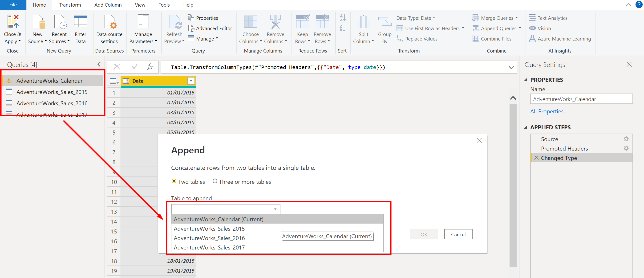
Task: Click the Choose Columns icon
Action: (x=250, y=21)
